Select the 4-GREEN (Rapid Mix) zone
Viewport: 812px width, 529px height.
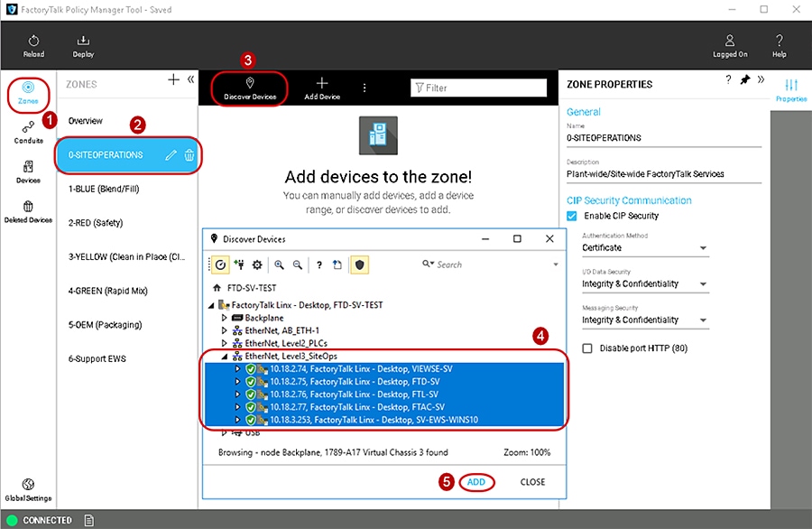point(107,291)
